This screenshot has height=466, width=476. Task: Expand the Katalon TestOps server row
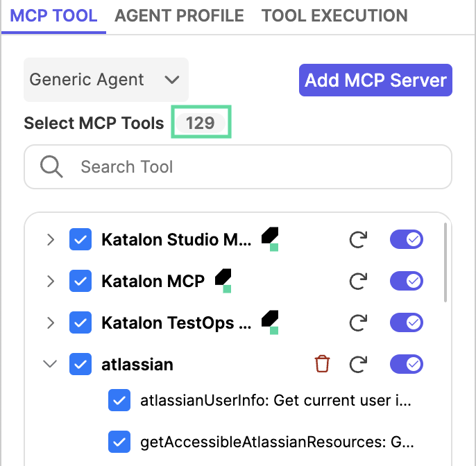point(51,323)
